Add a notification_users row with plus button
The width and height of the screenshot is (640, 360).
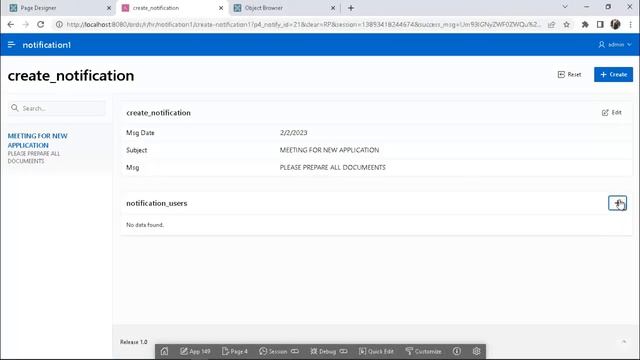pos(617,203)
